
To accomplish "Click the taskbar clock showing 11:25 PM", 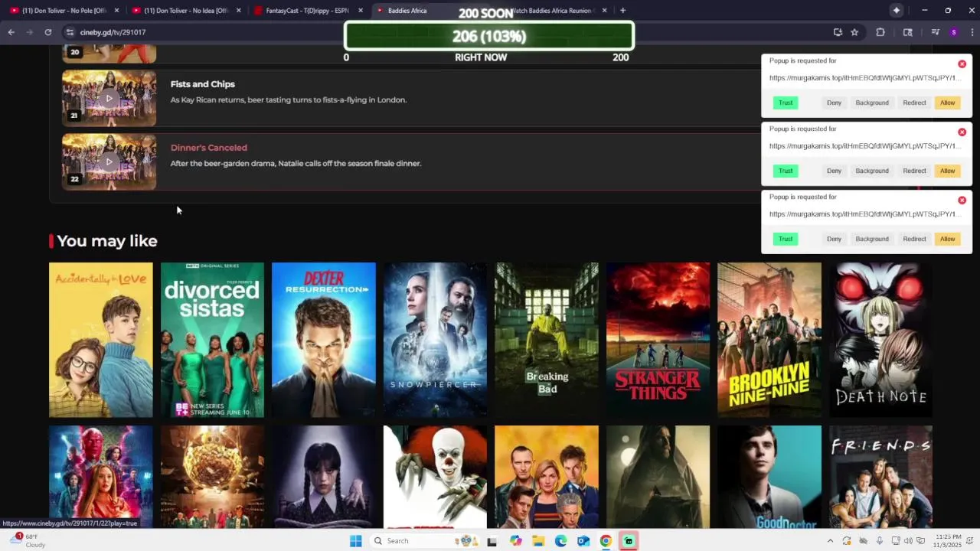I will coord(947,541).
